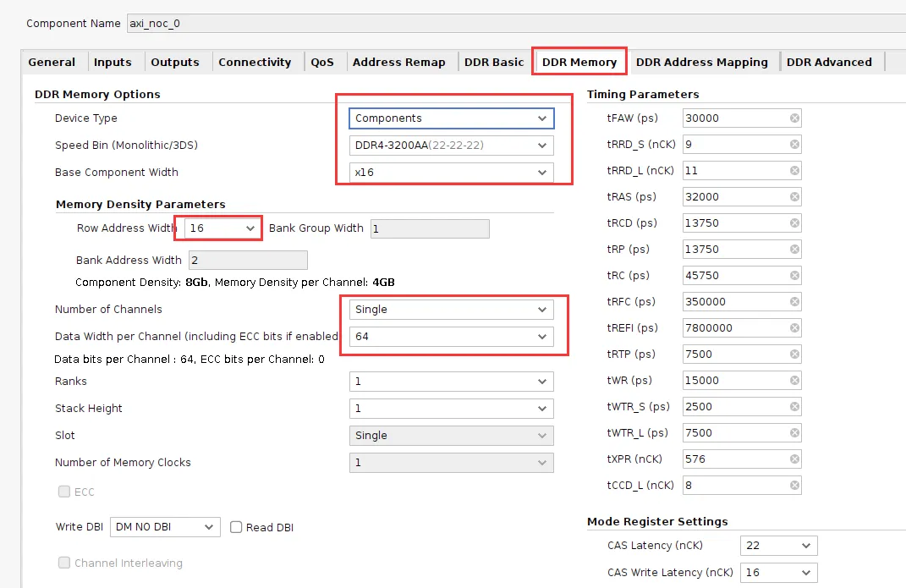Enable the Read DBI checkbox
The image size is (906, 588).
point(237,527)
